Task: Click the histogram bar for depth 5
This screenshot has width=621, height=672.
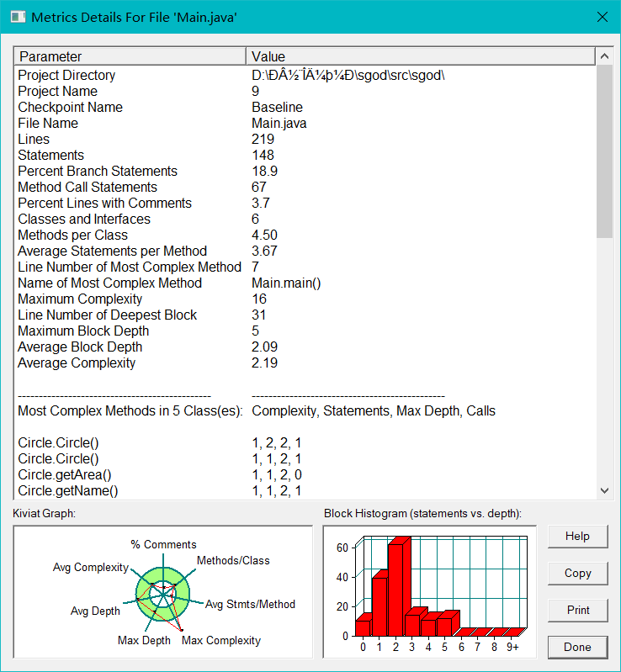Action: coord(448,624)
